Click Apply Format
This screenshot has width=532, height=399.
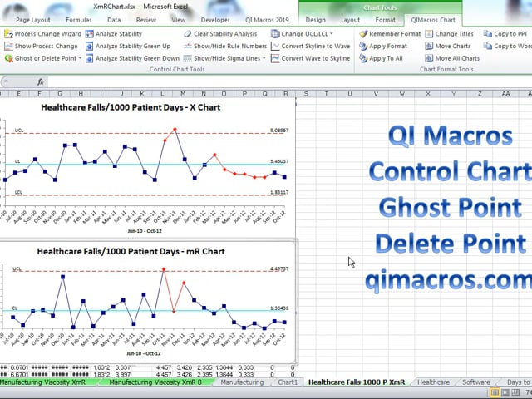(383, 47)
